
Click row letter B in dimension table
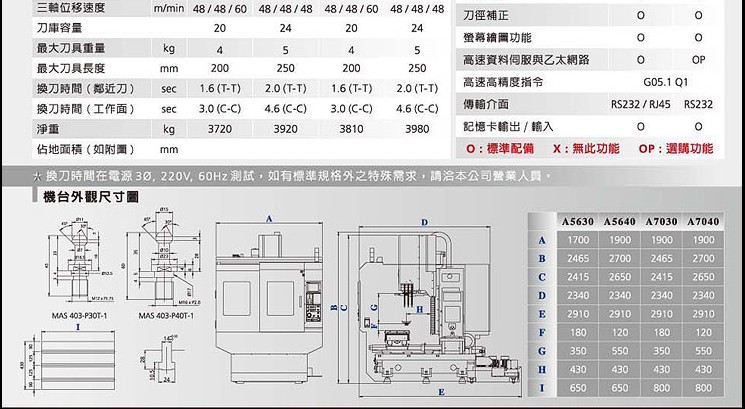tap(542, 259)
